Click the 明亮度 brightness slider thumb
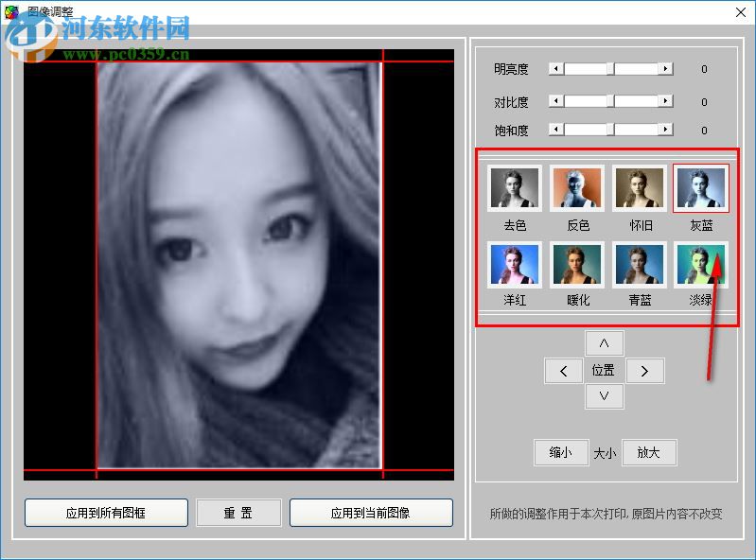Image resolution: width=756 pixels, height=560 pixels. pyautogui.click(x=610, y=69)
